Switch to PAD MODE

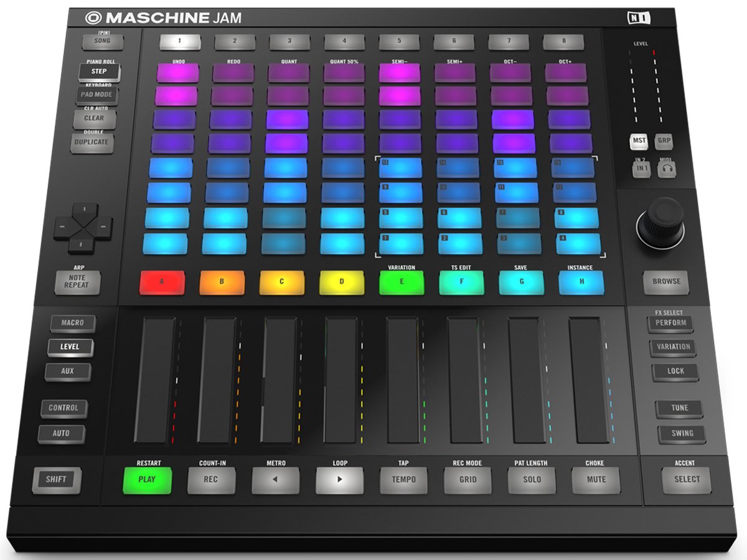click(x=96, y=95)
